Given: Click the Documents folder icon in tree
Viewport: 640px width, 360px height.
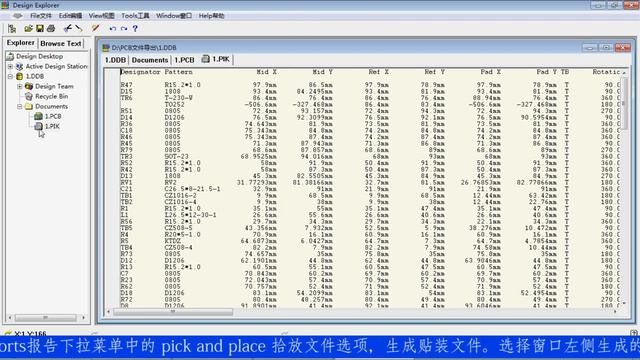Looking at the screenshot, I should pos(29,107).
